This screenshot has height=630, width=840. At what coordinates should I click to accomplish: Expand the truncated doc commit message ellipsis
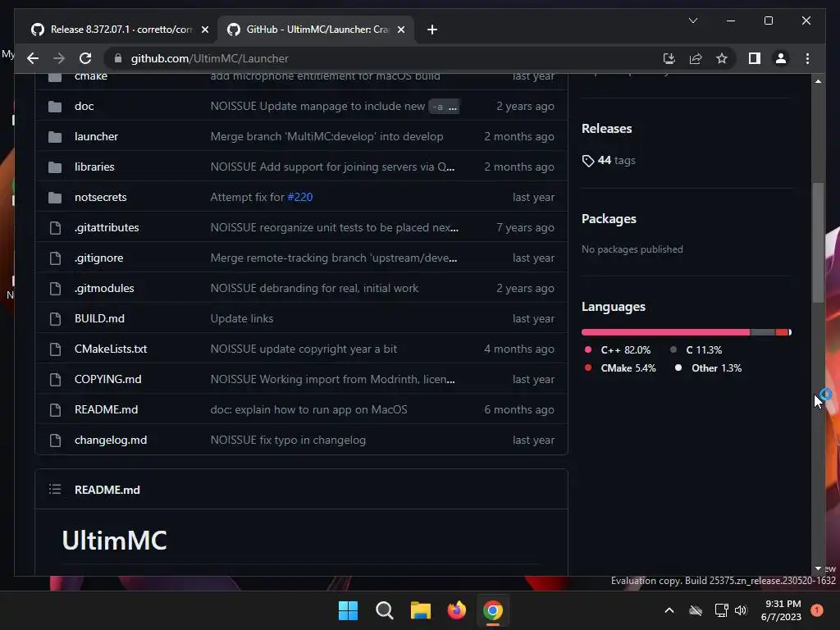[453, 107]
